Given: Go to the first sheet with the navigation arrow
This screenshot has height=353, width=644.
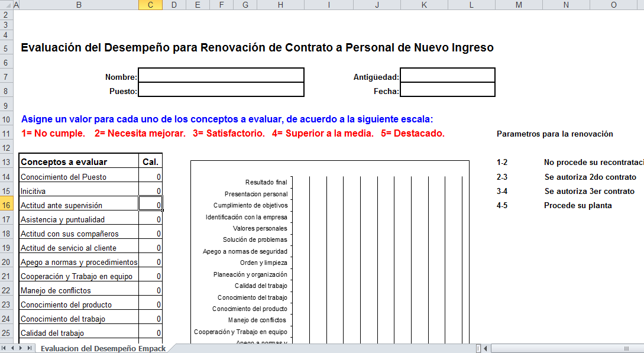Looking at the screenshot, I should point(5,348).
